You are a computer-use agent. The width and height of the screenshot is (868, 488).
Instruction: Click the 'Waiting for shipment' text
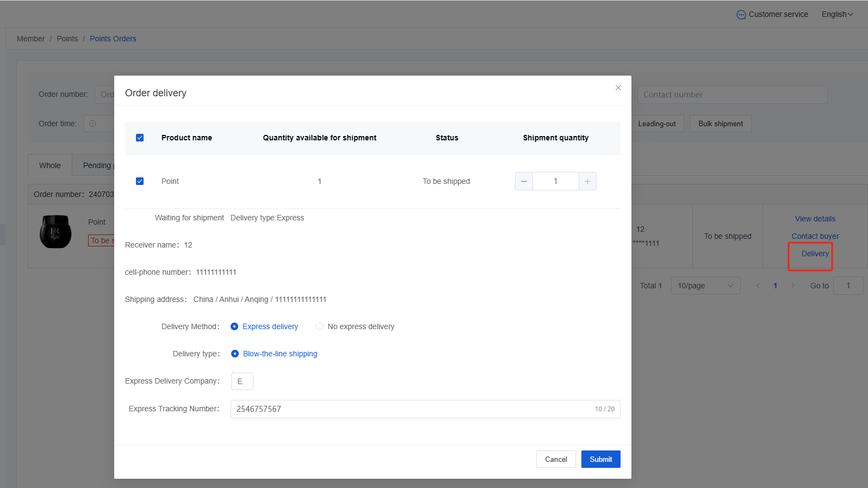tap(189, 218)
